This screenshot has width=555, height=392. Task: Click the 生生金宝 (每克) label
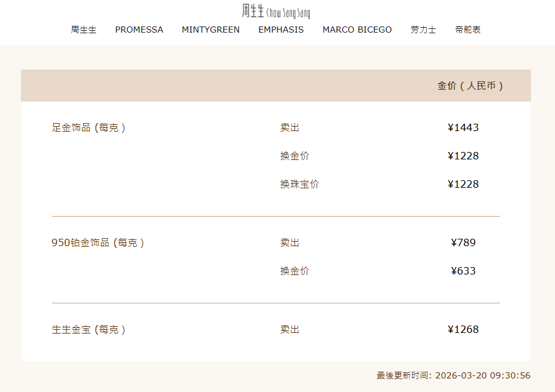coord(89,329)
